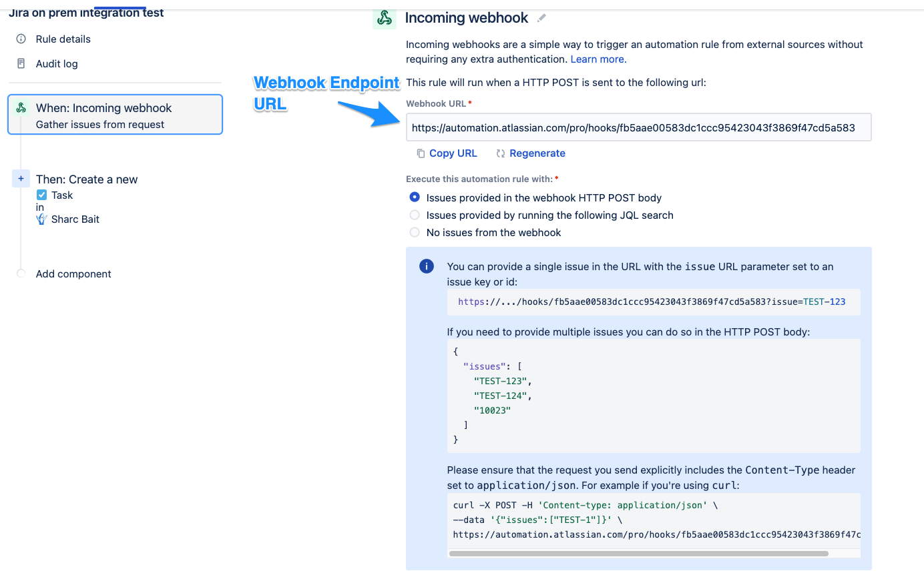The height and width of the screenshot is (573, 924).
Task: Click the green webhook icon in header
Action: pos(385,18)
